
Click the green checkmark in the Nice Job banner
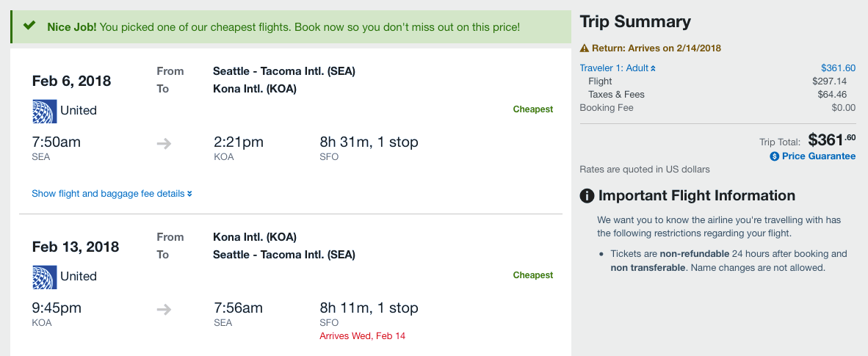29,26
